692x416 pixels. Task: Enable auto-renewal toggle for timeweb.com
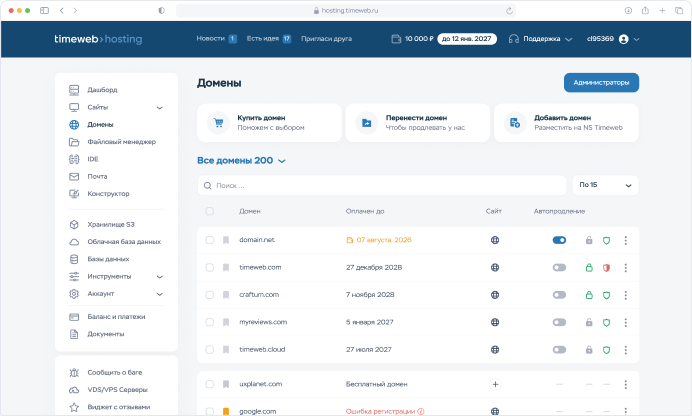point(559,268)
